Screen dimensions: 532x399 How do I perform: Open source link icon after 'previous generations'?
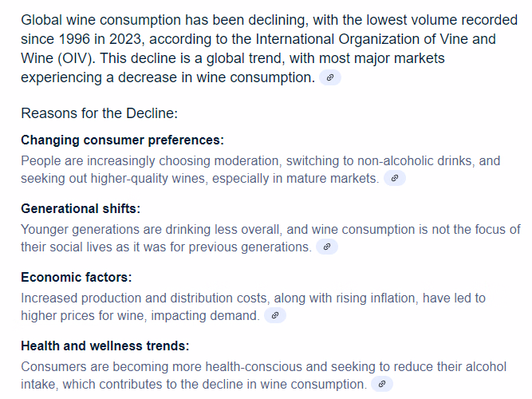(327, 247)
